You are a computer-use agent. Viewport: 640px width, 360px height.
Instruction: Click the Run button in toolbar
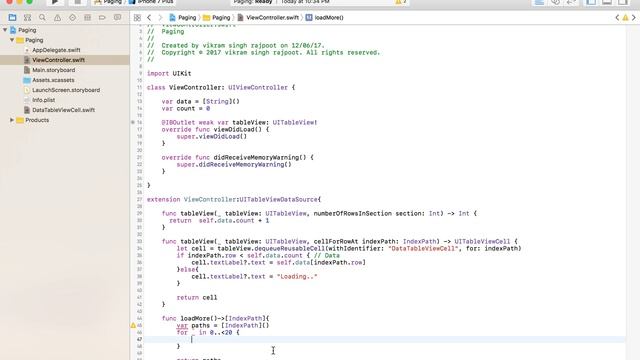pyautogui.click(x=55, y=2)
